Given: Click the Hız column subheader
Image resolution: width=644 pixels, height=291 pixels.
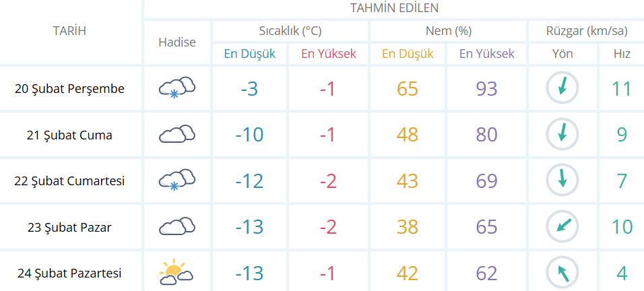Looking at the screenshot, I should point(622,54).
